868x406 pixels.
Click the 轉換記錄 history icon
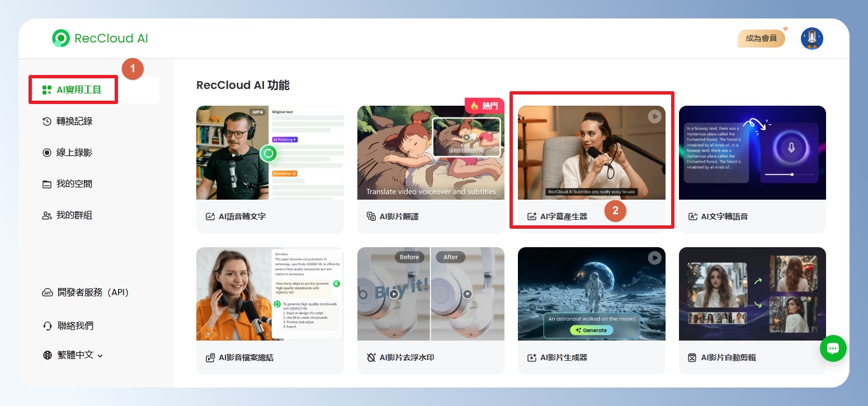[x=47, y=121]
